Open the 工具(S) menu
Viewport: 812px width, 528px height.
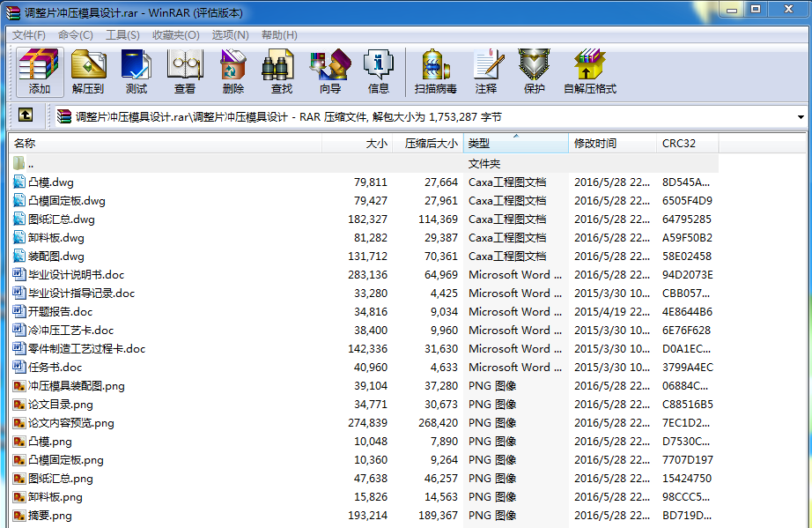click(122, 34)
